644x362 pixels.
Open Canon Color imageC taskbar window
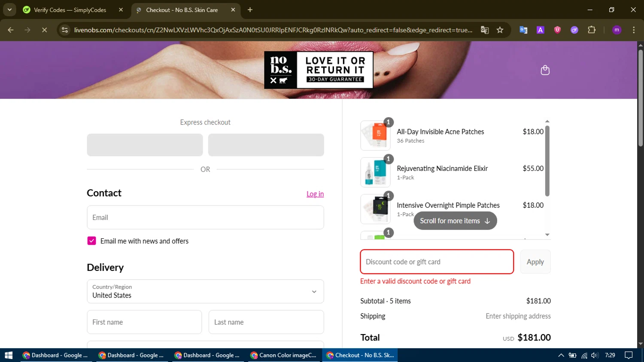pyautogui.click(x=285, y=355)
